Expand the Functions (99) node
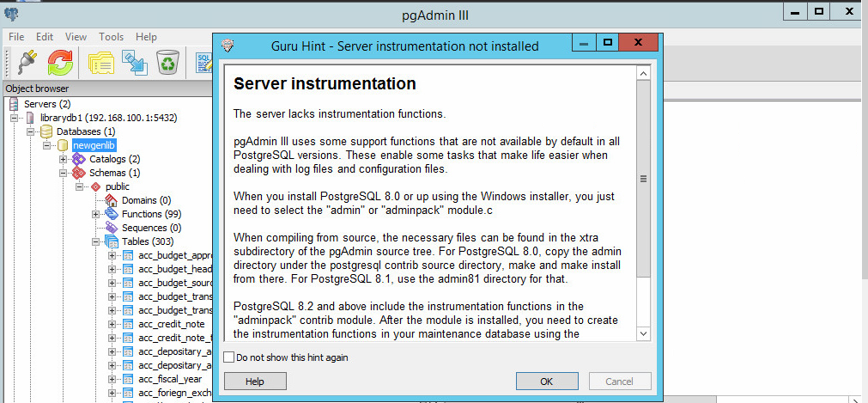This screenshot has width=868, height=403. (x=96, y=214)
